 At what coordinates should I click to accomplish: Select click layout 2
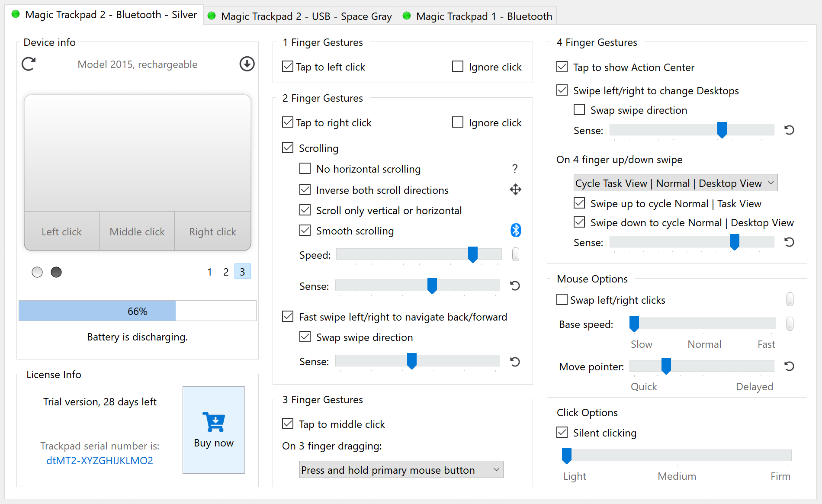[226, 272]
